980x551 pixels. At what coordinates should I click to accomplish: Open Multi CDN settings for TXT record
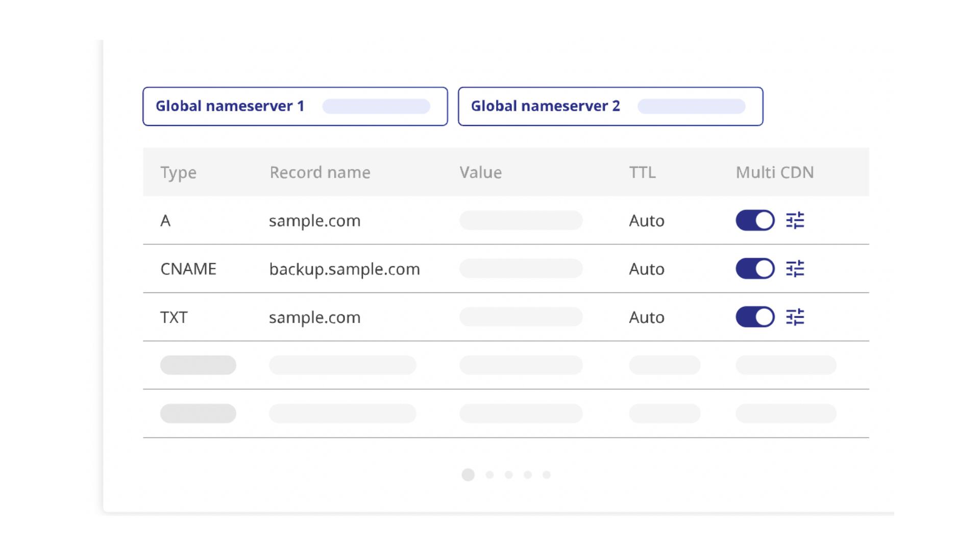(795, 317)
